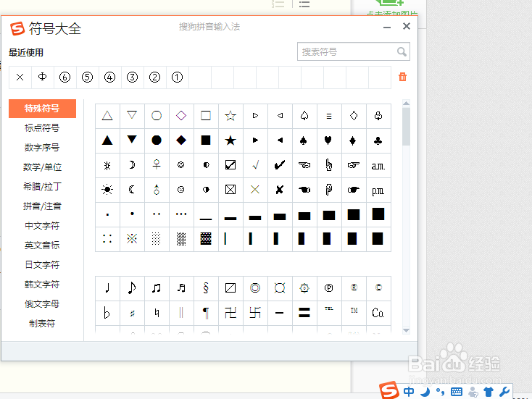The width and height of the screenshot is (532, 399).
Task: Pick the solid sun ☀ symbol
Action: (x=107, y=190)
